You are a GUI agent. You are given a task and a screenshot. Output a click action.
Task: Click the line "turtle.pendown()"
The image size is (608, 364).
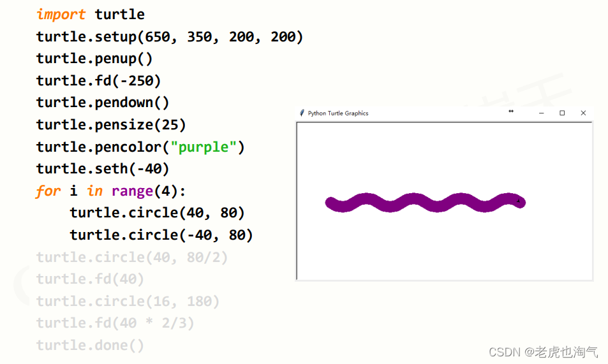103,103
